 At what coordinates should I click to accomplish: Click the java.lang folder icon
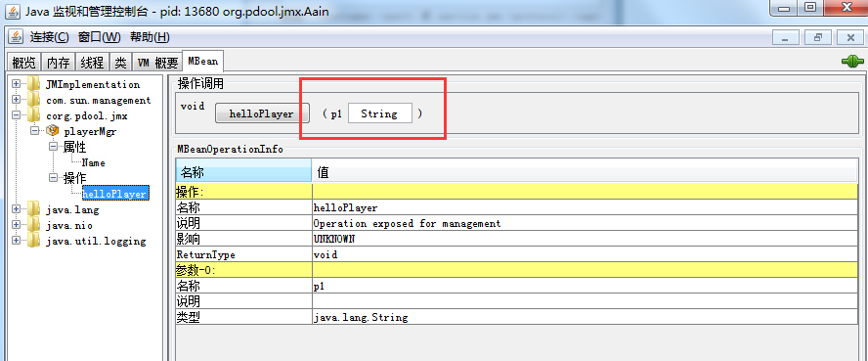click(34, 209)
